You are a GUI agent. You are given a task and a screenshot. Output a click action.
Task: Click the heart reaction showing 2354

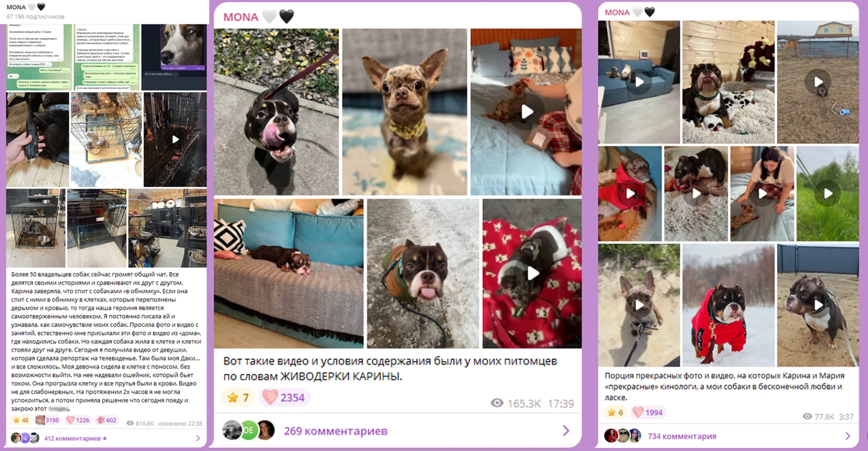[284, 397]
